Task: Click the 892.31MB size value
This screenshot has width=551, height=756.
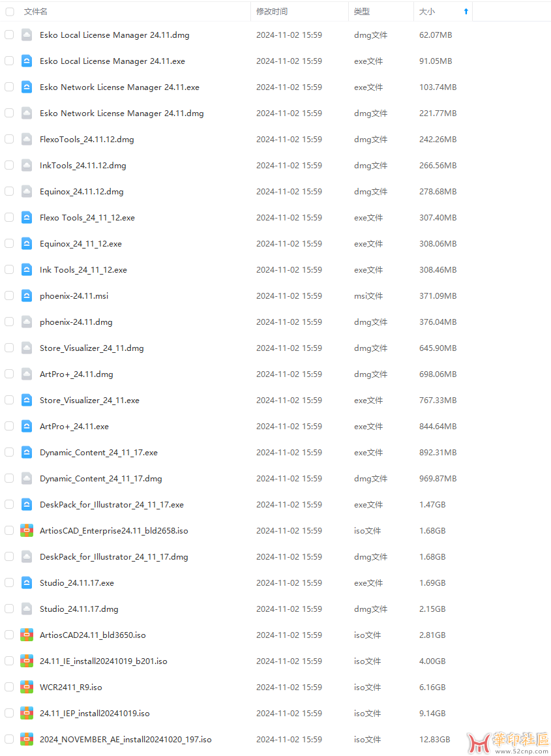Action: pos(438,453)
